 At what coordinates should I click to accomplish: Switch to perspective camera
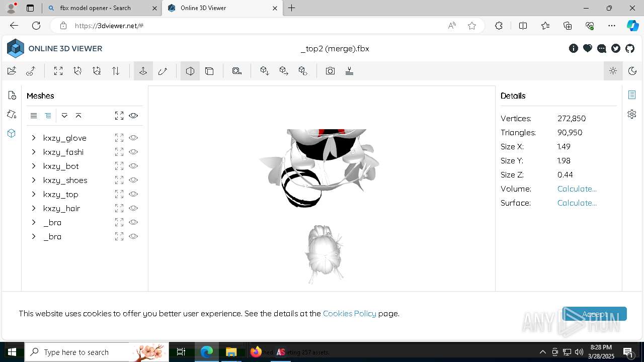(190, 71)
